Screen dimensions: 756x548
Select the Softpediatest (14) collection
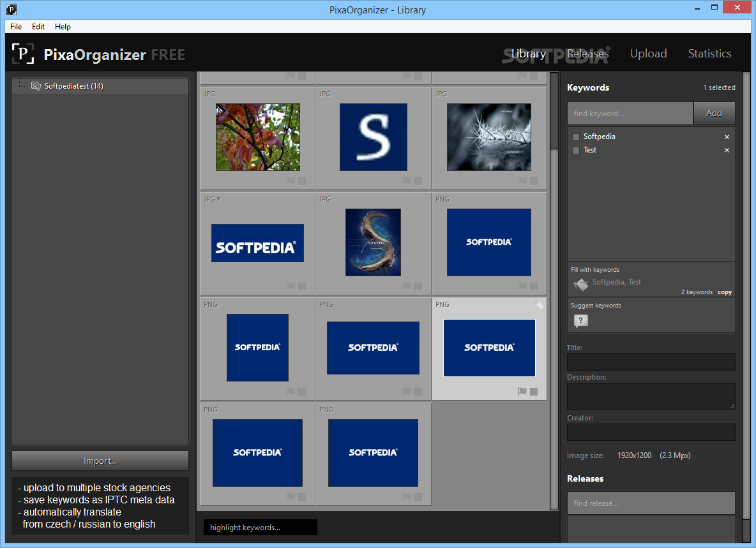pyautogui.click(x=100, y=85)
